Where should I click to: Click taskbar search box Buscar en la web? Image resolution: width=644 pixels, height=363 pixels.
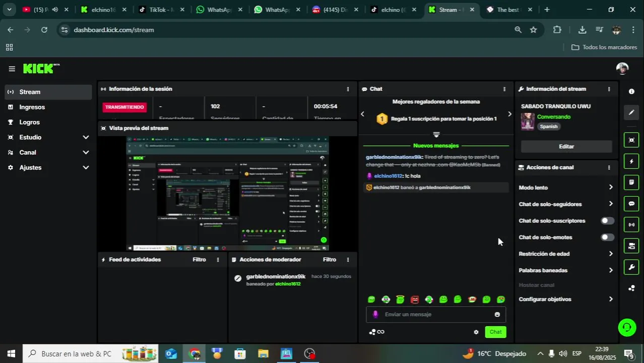(x=91, y=353)
